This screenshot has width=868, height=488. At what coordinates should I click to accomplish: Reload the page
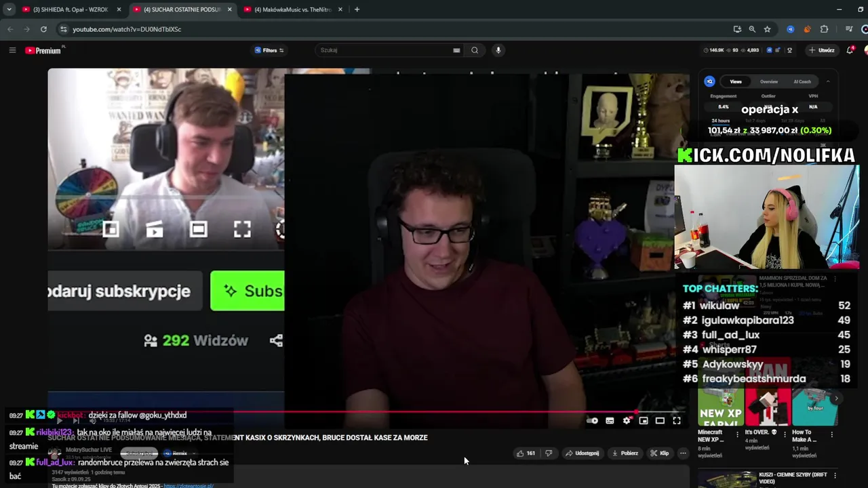click(x=43, y=29)
